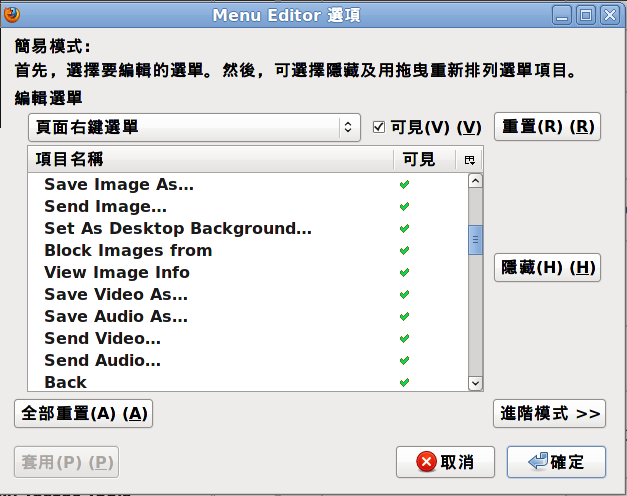Toggle visibility checkmark for Set As Desktop Background...
This screenshot has height=496, width=627.
tap(404, 228)
